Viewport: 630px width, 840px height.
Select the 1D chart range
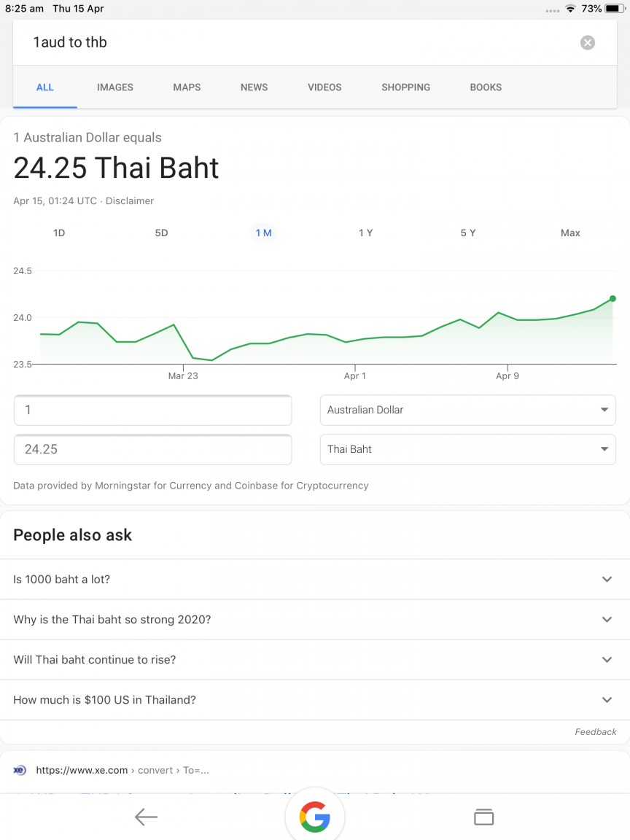tap(59, 233)
